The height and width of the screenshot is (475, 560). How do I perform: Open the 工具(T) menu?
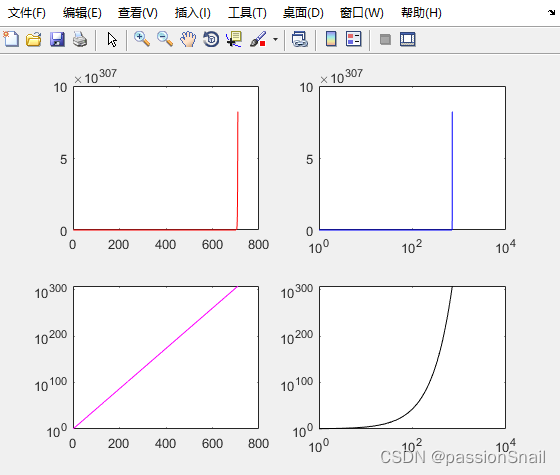247,13
